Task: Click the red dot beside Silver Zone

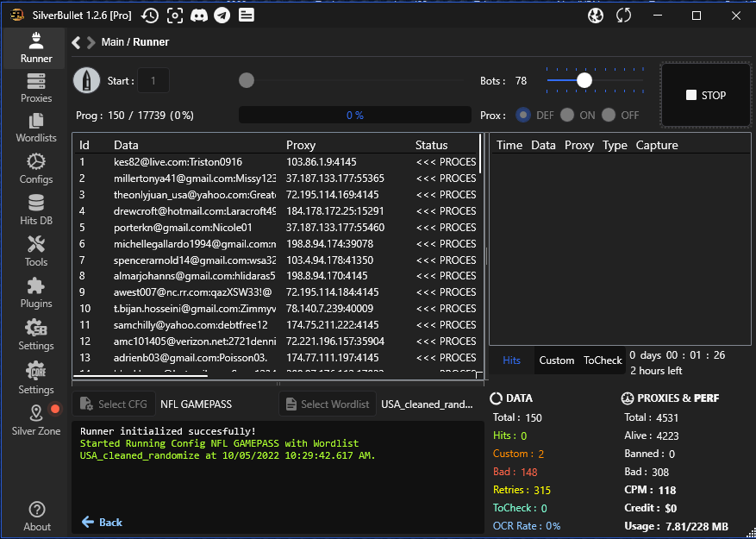Action: tap(55, 409)
